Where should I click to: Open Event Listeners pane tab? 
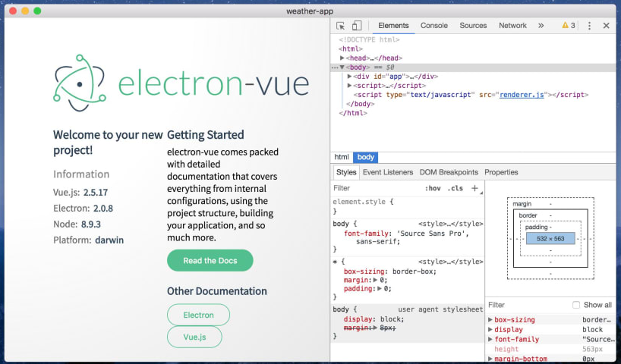point(388,172)
